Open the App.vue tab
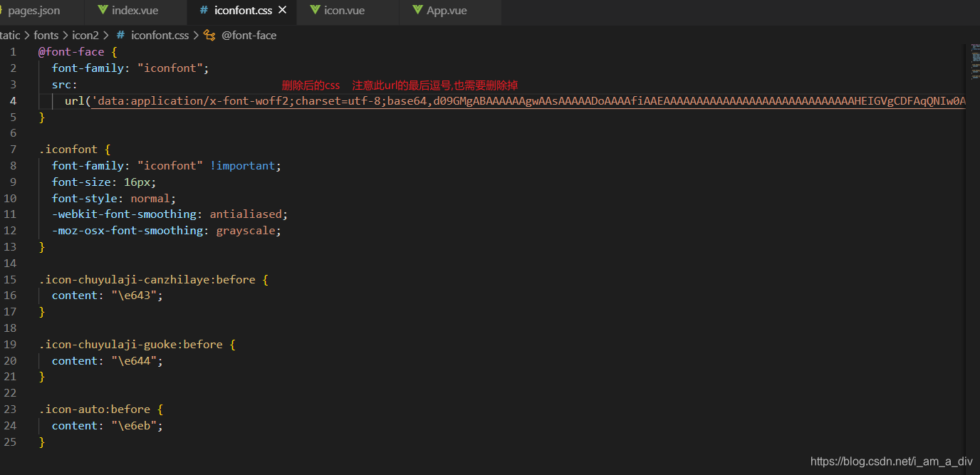This screenshot has width=980, height=475. [x=447, y=11]
